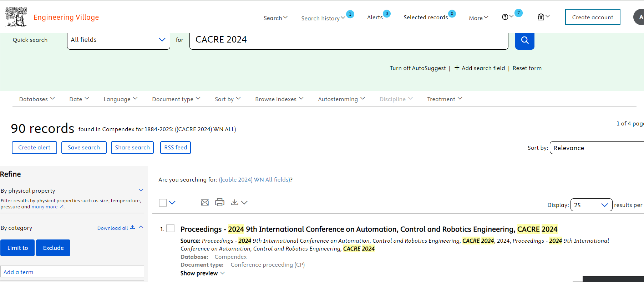Viewport: 644px width, 282px height.
Task: Click the many more link
Action: tap(45, 207)
